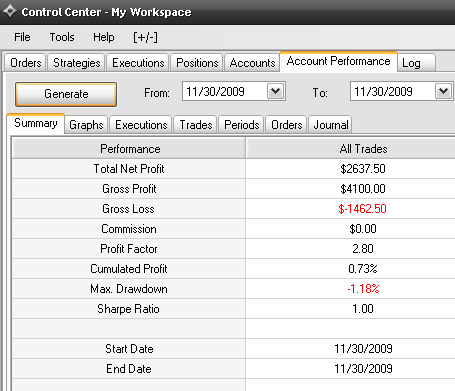Viewport: 455px width, 391px height.
Task: Click the 0.73% cumulated profit value
Action: [x=363, y=269]
